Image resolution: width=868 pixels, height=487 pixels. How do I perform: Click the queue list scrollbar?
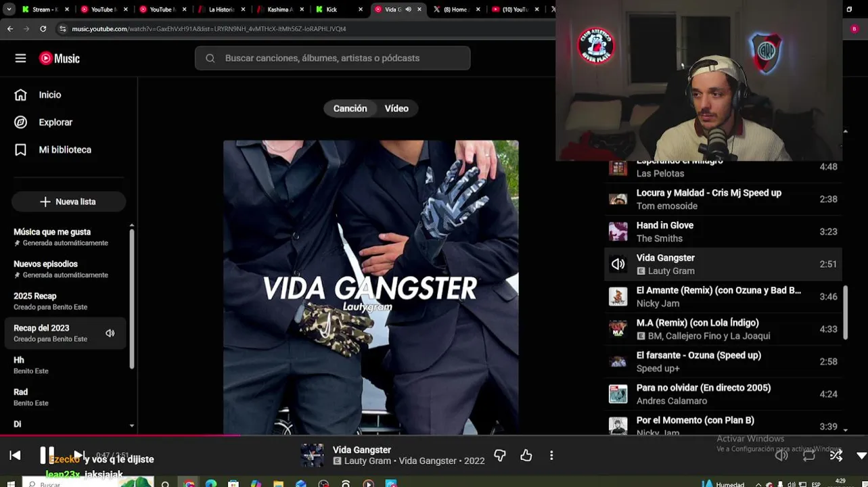[x=845, y=311]
